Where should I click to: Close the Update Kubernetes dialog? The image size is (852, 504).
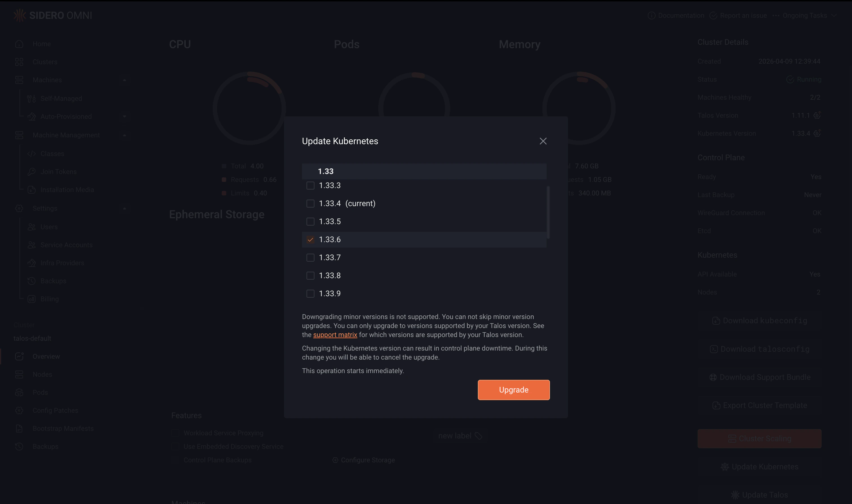pyautogui.click(x=543, y=141)
